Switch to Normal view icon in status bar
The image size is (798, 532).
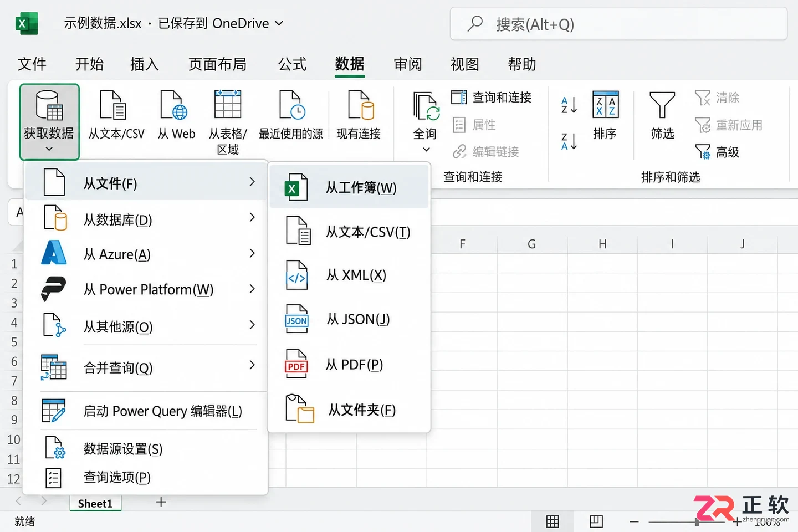coord(553,521)
